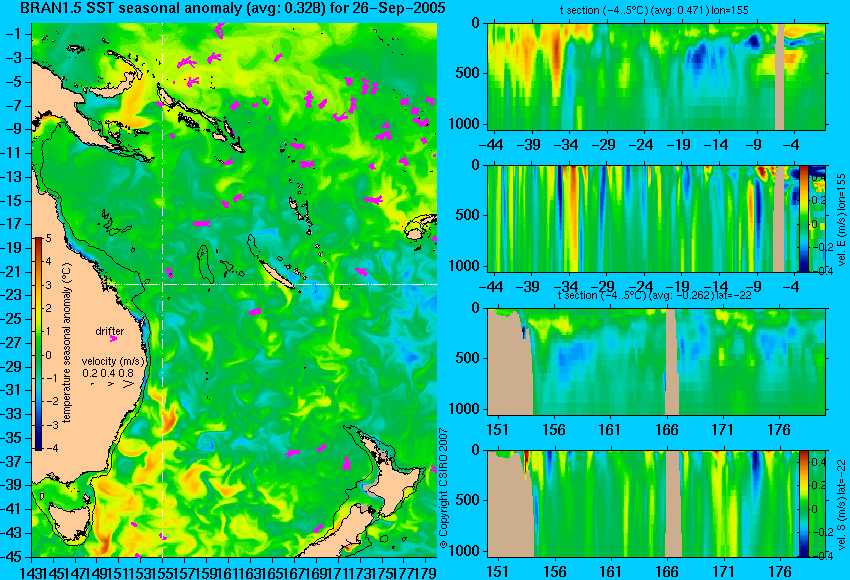Click the '1000' depth tick of the lon=155 temperature section
Viewport: 850px width, 580px height.
[465, 124]
